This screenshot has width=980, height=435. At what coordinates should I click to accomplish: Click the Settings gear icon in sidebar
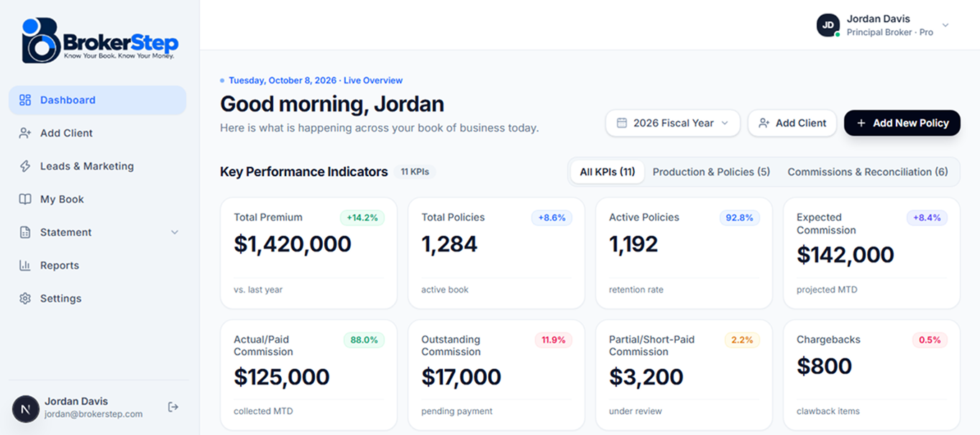pyautogui.click(x=25, y=298)
